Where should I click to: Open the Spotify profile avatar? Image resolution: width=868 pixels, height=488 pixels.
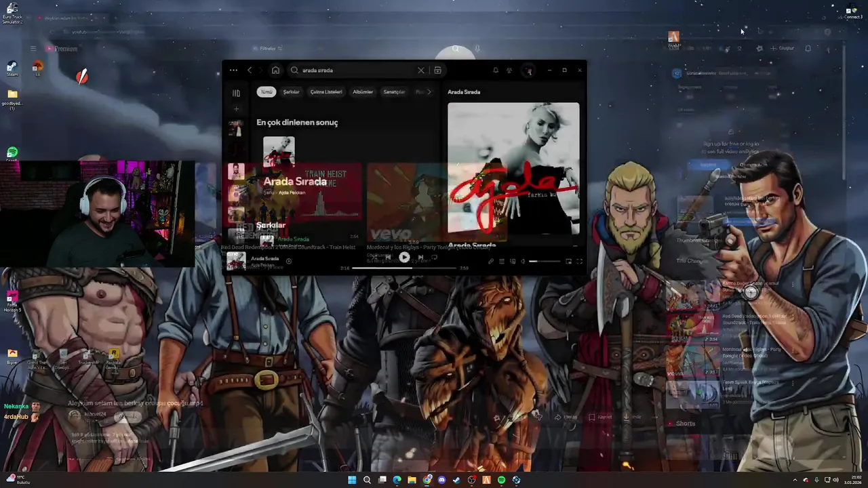529,70
